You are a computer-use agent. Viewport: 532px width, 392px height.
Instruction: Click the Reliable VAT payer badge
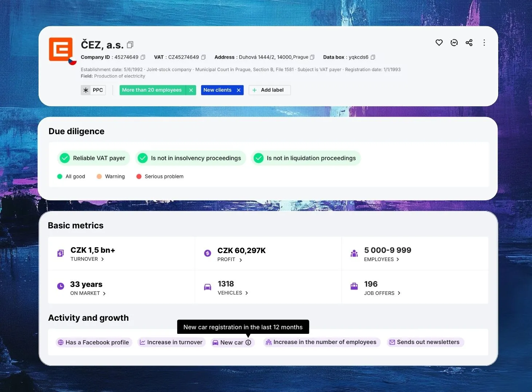94,158
